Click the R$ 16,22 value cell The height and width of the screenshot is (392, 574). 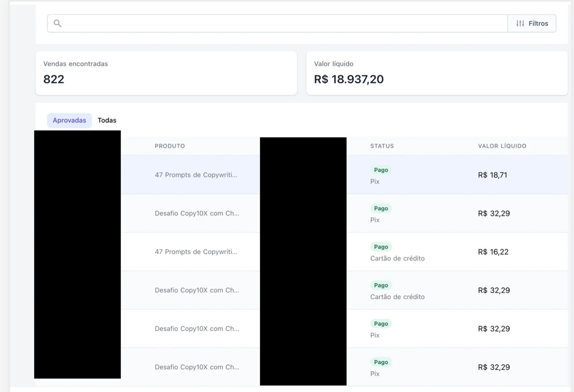pyautogui.click(x=493, y=252)
